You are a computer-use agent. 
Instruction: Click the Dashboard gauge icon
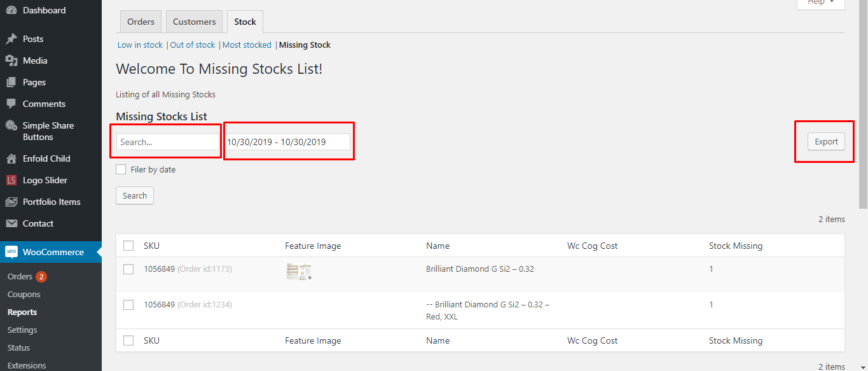[11, 11]
